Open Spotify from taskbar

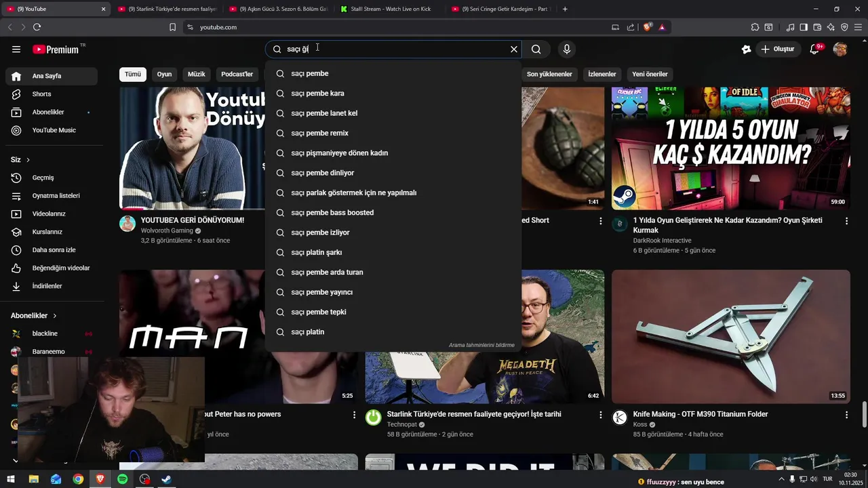(x=122, y=479)
